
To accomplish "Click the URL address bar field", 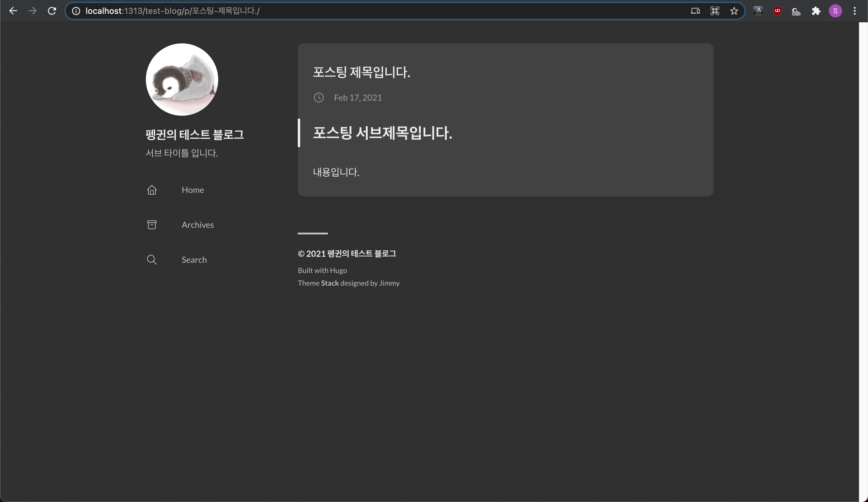I will pos(379,11).
